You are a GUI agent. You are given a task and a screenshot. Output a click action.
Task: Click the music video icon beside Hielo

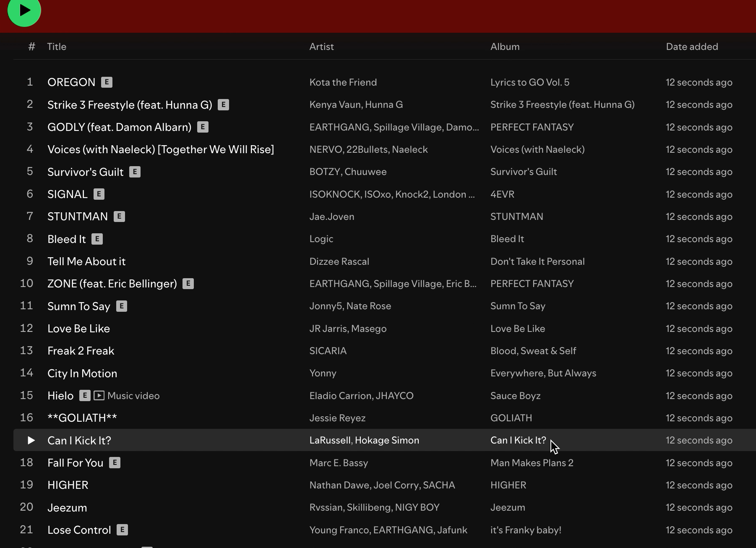click(x=99, y=396)
